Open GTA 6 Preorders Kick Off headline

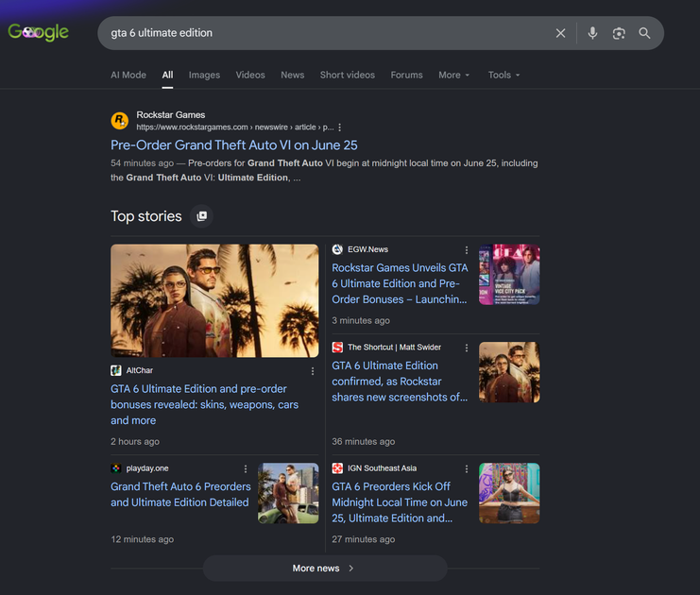pos(400,502)
